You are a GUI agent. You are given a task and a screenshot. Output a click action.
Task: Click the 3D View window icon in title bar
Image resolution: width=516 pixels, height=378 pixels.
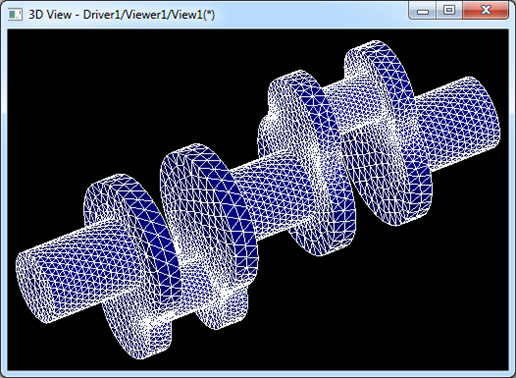[15, 15]
